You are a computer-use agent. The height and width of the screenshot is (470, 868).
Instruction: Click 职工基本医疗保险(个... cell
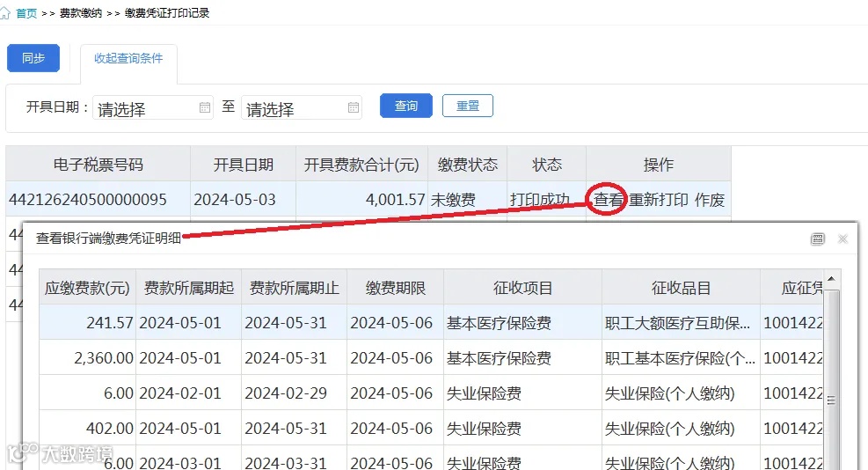[681, 358]
